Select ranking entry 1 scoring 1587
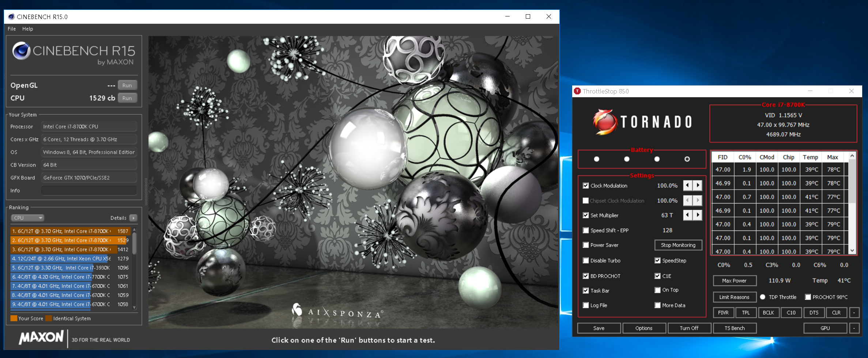The height and width of the screenshot is (358, 868). (70, 231)
